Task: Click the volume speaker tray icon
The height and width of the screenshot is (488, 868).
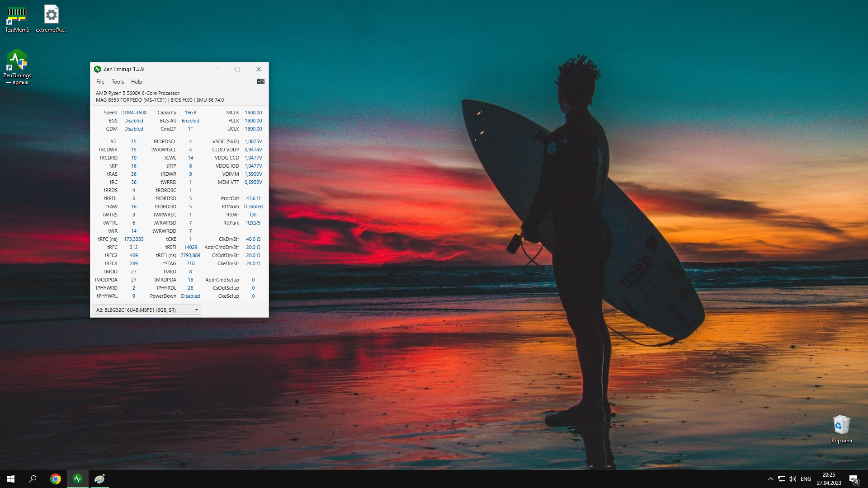Action: [792, 479]
